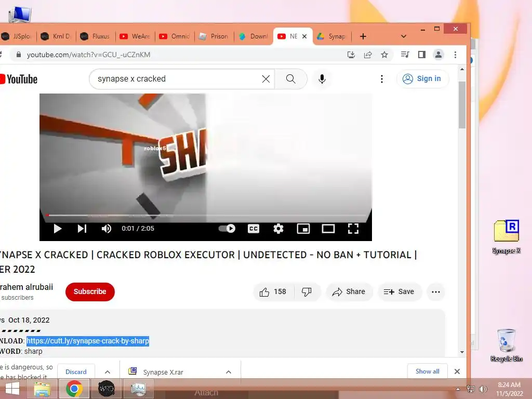Open video settings gear
Image resolution: width=532 pixels, height=399 pixels.
(x=278, y=229)
